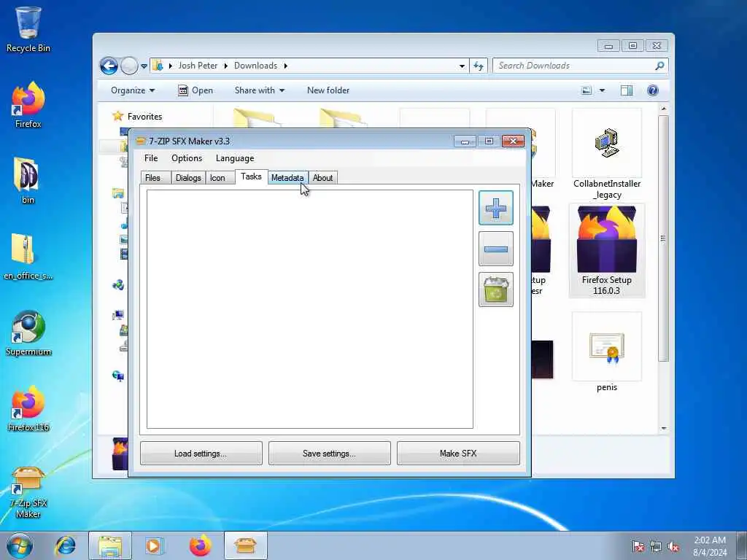This screenshot has width=747, height=560.
Task: Add a new task with the plus button
Action: tap(495, 208)
